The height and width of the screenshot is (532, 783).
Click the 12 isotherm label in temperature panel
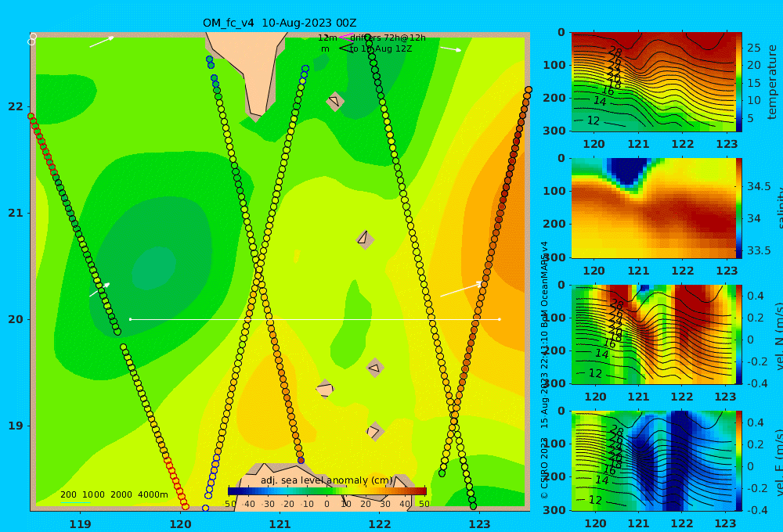593,120
